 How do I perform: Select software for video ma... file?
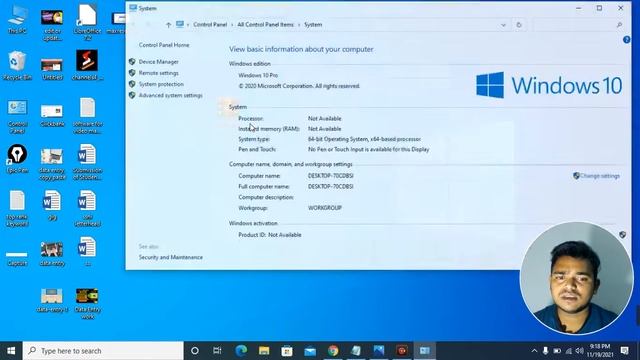pos(87,116)
